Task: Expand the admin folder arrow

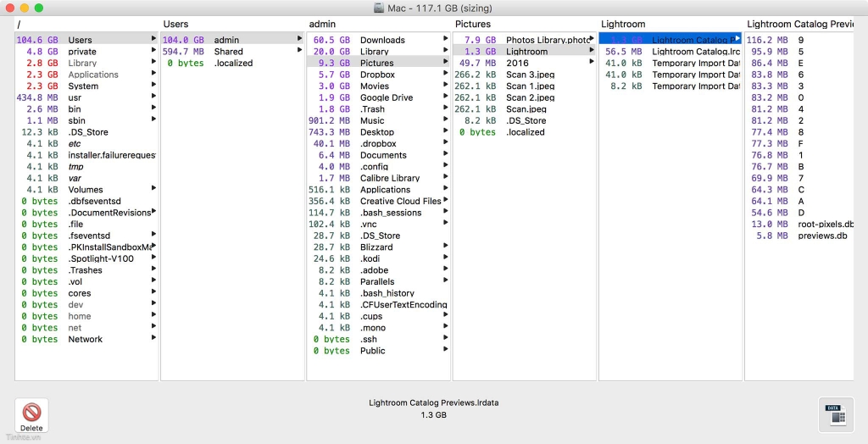Action: 299,38
